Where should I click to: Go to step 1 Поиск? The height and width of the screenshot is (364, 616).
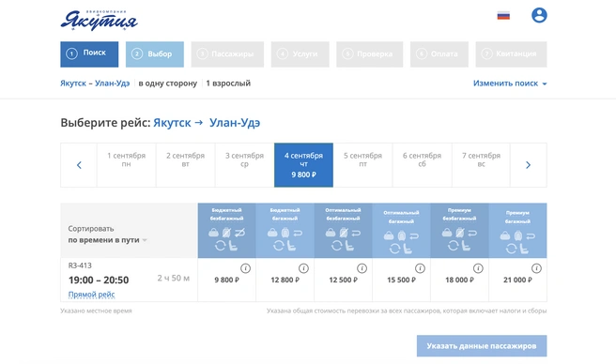click(x=89, y=54)
